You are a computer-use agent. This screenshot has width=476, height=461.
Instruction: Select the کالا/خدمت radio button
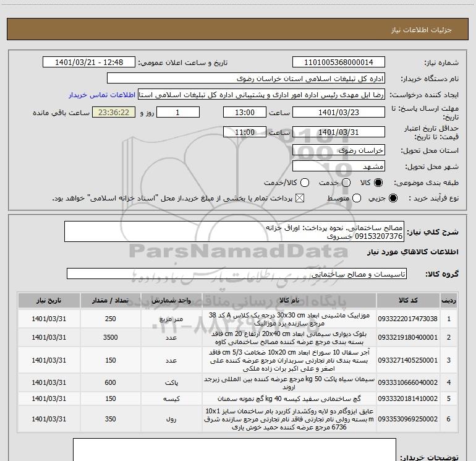[x=305, y=183]
